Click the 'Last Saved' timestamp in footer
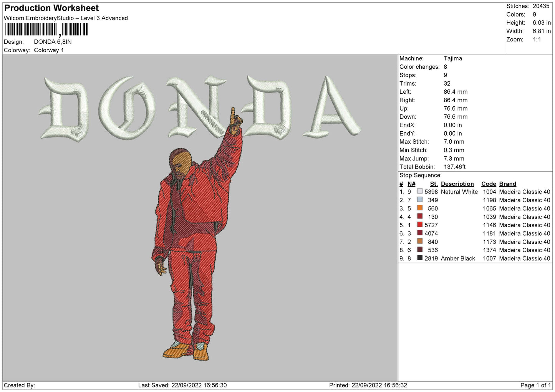 tap(182, 385)
